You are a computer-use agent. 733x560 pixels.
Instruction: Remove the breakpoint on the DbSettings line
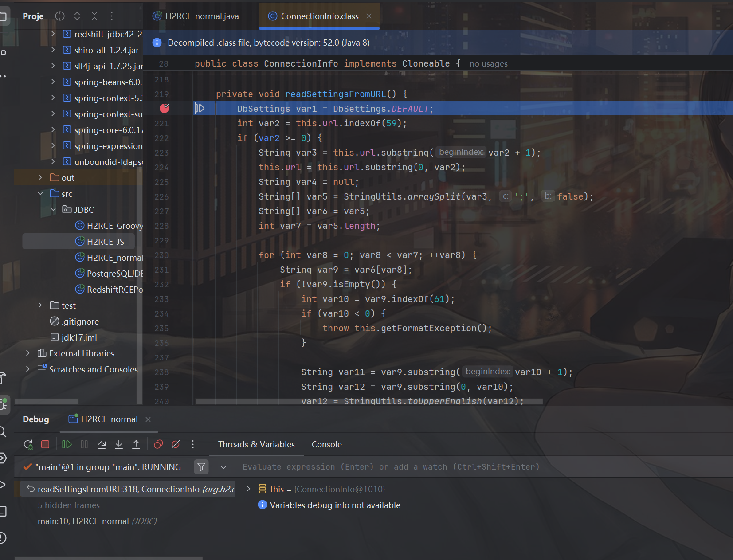pos(165,108)
